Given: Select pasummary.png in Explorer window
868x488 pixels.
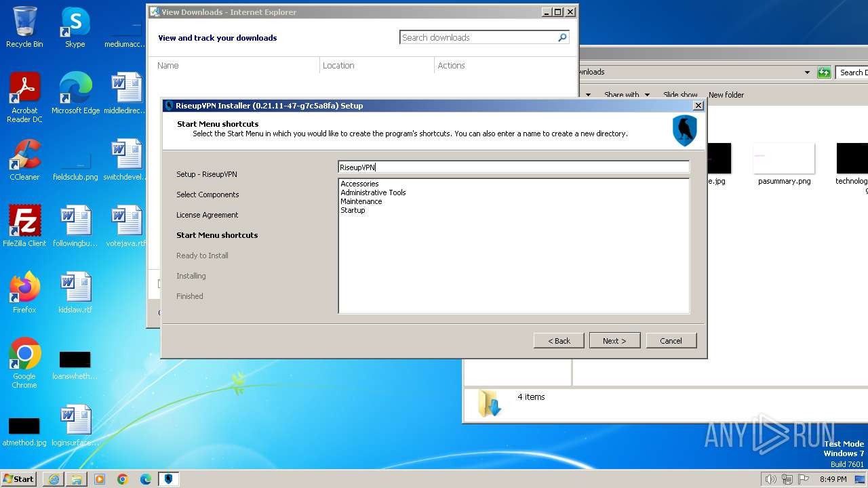Looking at the screenshot, I should pos(784,163).
